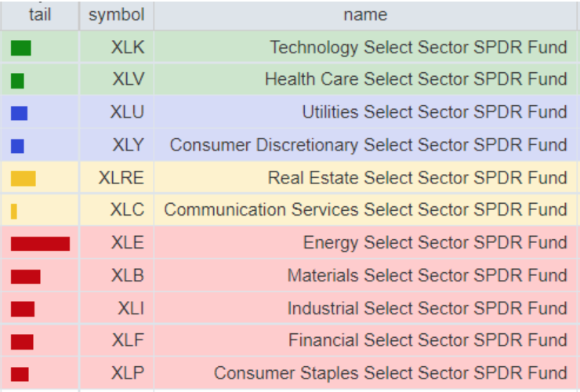Select Energy Select Sector SPDR Fund row
Screen dimensions: 580x392
(435, 243)
